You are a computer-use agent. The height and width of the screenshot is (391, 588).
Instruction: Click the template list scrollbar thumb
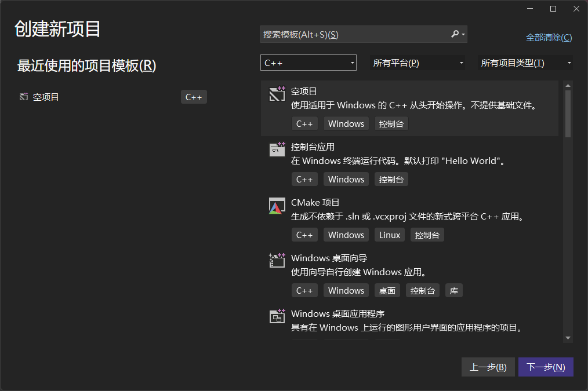click(568, 114)
